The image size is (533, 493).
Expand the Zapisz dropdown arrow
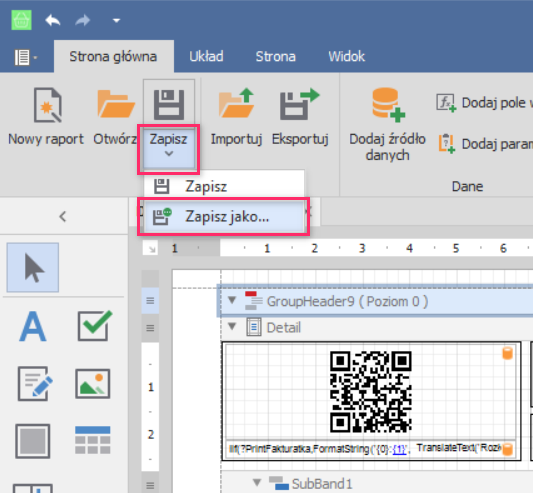[169, 154]
